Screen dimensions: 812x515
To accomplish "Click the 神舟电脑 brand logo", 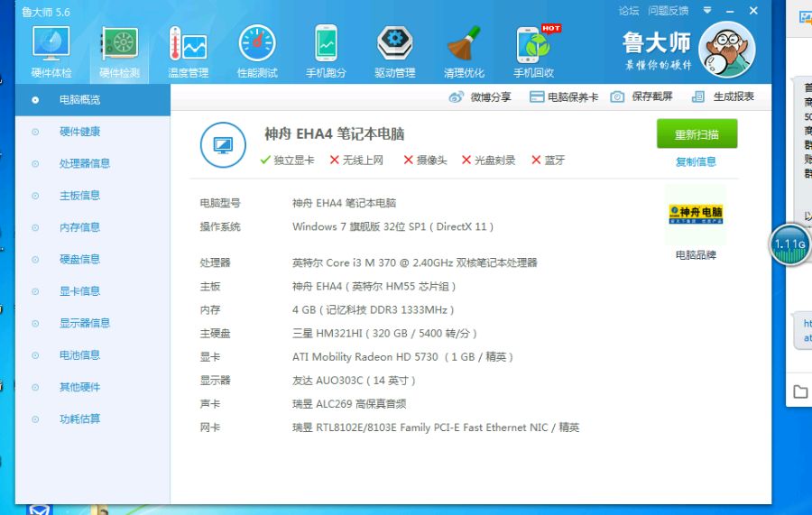I will pyautogui.click(x=696, y=215).
